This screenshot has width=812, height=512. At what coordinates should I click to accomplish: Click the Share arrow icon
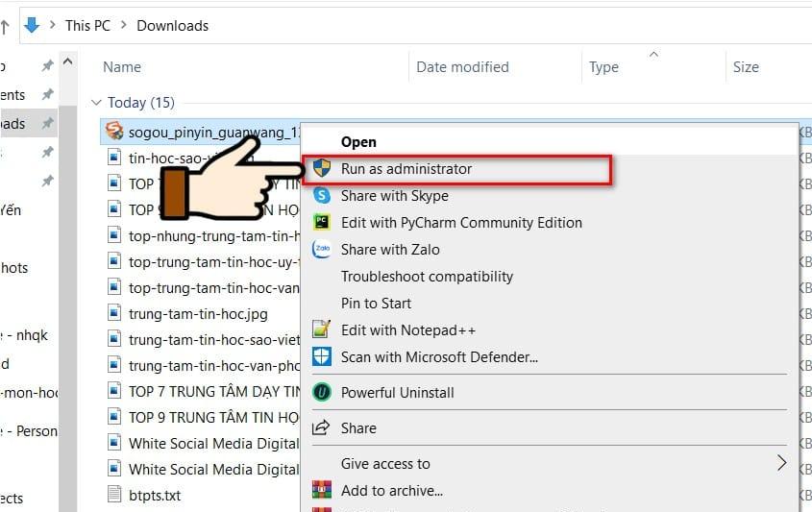(321, 427)
